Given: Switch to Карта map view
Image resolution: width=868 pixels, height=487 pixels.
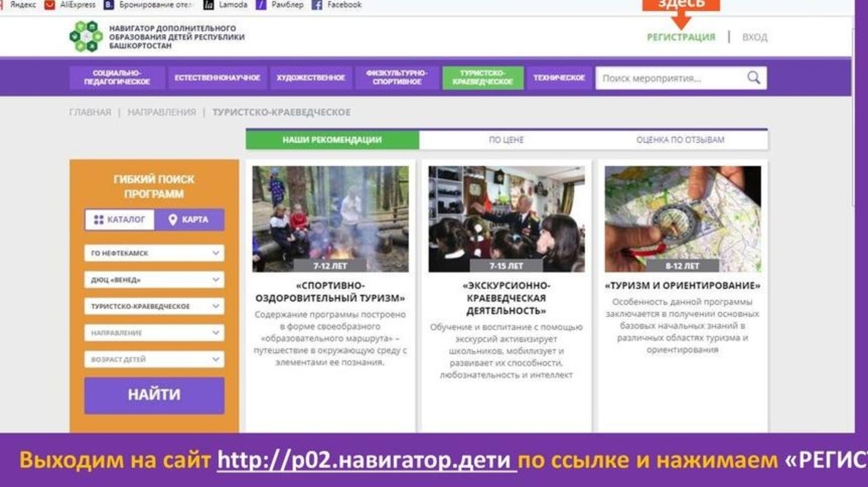Looking at the screenshot, I should coord(189,220).
